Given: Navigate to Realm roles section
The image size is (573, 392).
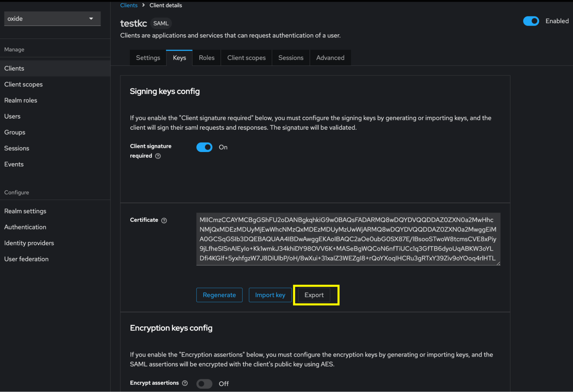Looking at the screenshot, I should 20,101.
